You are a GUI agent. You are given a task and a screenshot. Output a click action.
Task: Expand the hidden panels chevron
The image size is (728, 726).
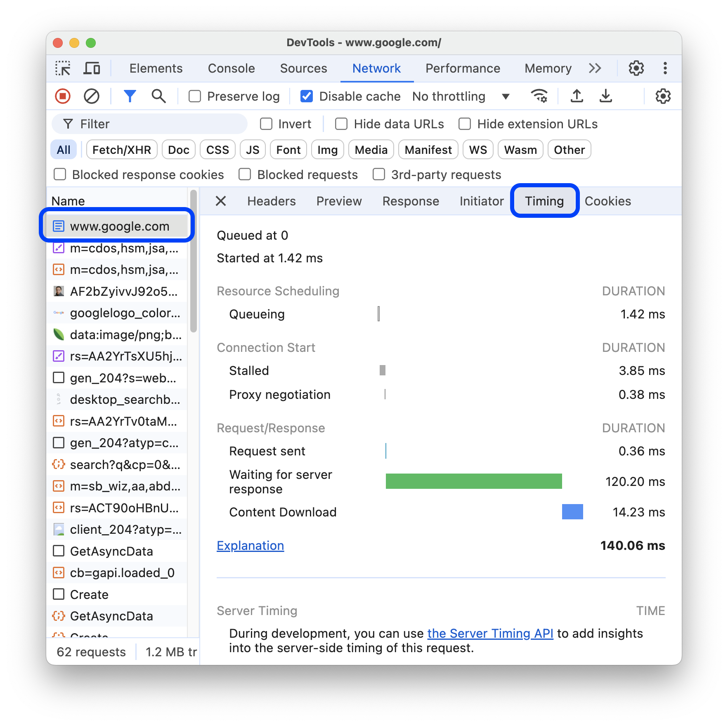coord(595,68)
